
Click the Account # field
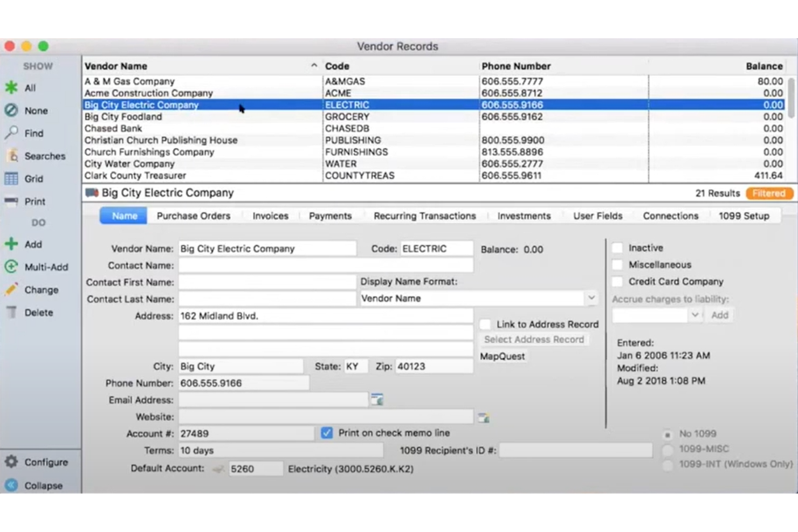coord(246,433)
